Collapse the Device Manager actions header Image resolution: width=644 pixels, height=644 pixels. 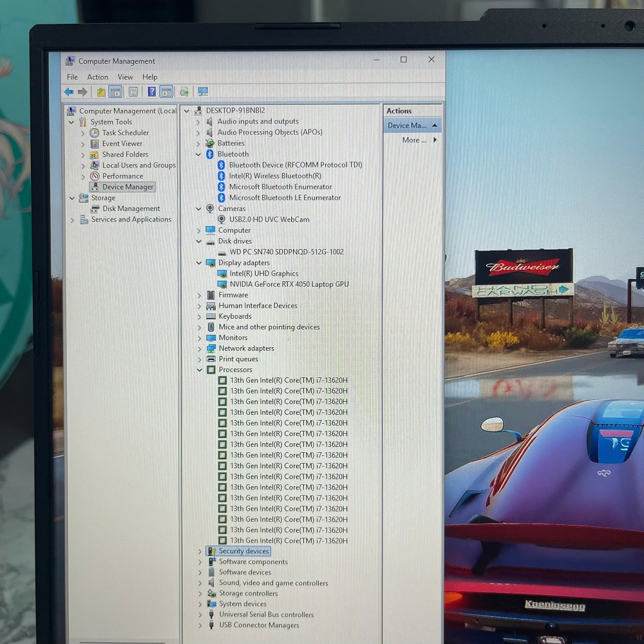tap(435, 126)
